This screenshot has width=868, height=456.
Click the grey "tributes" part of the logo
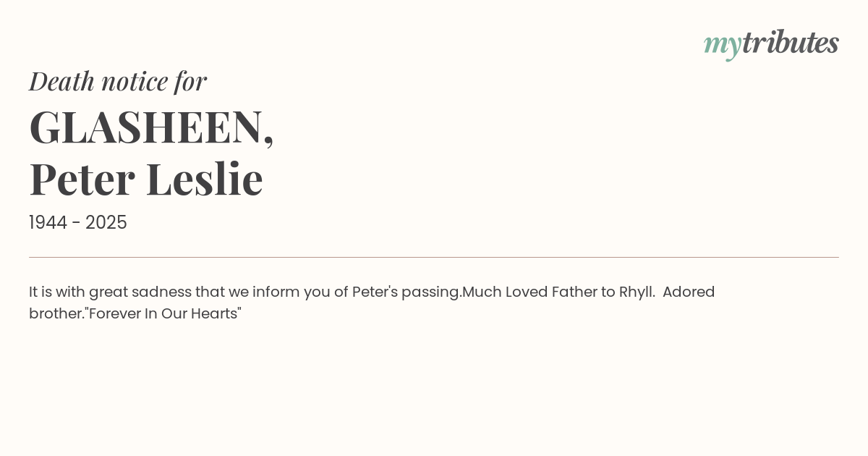[791, 42]
